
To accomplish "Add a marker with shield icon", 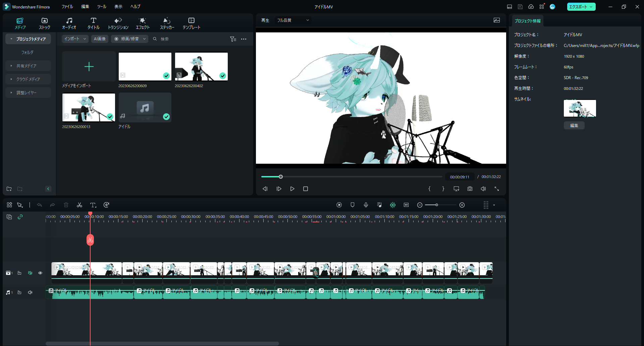I will coord(353,205).
